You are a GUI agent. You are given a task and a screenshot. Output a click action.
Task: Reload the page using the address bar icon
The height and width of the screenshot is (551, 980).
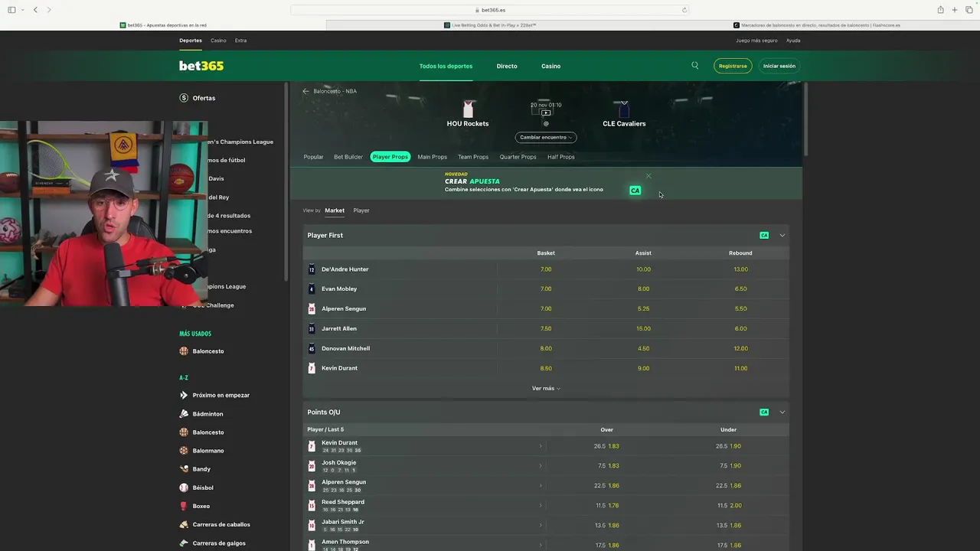684,10
